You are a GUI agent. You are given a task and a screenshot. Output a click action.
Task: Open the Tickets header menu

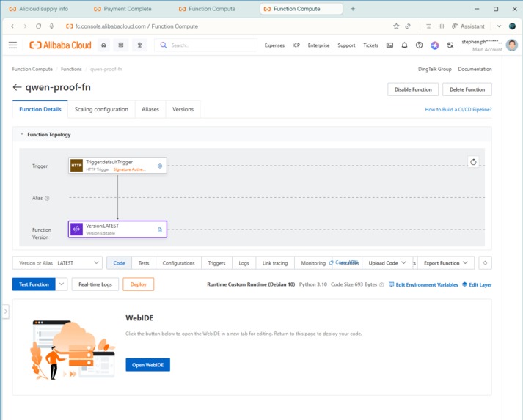tap(370, 45)
